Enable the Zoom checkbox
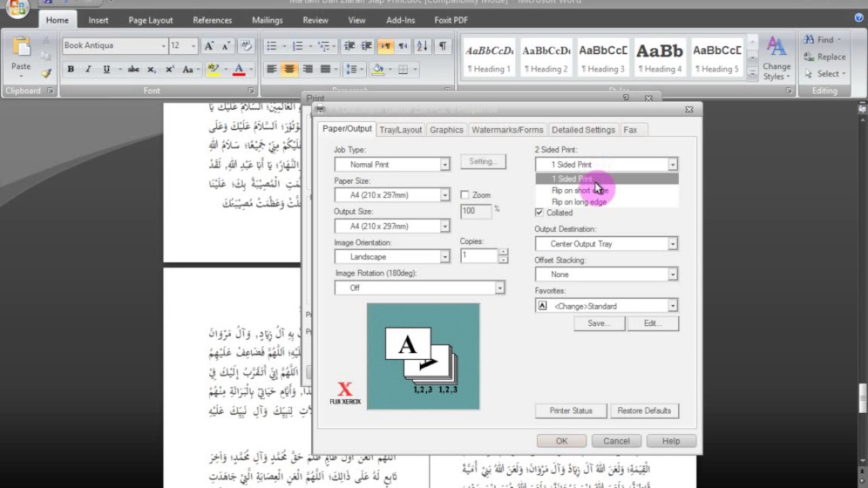The height and width of the screenshot is (488, 868). pyautogui.click(x=465, y=195)
